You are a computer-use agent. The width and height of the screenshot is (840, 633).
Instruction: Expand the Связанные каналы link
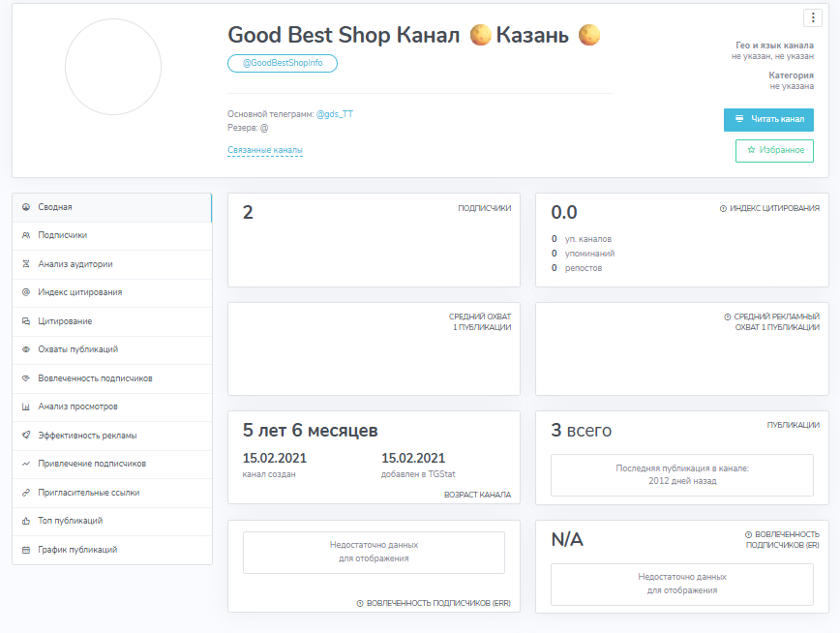[x=265, y=150]
